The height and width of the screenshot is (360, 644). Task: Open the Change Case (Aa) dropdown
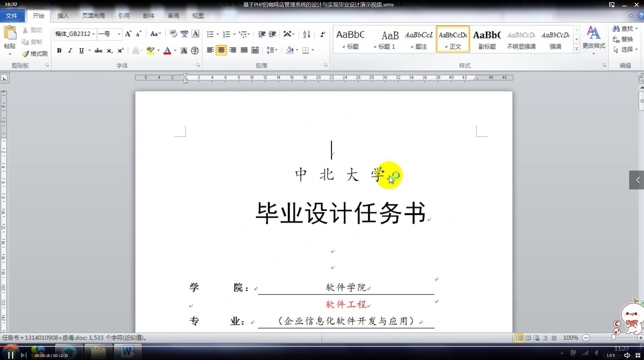point(156,34)
